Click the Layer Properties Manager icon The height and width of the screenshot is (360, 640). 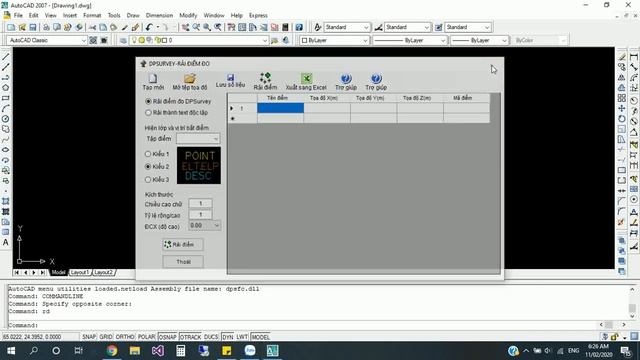point(123,40)
